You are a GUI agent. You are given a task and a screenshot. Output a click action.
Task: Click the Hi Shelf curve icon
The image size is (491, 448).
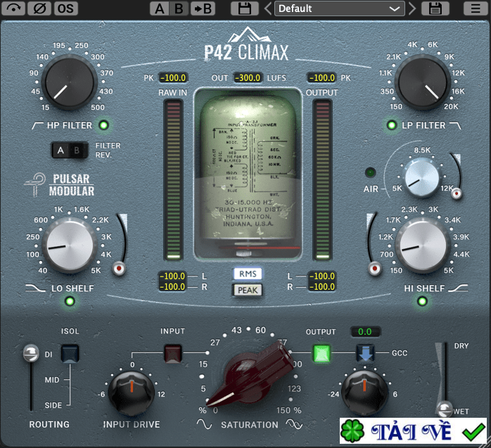pyautogui.click(x=458, y=288)
